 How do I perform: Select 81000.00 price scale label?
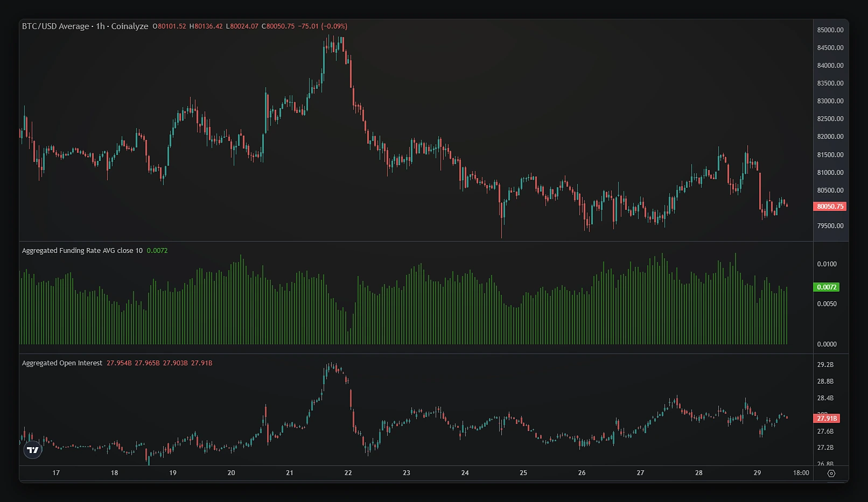pos(830,173)
